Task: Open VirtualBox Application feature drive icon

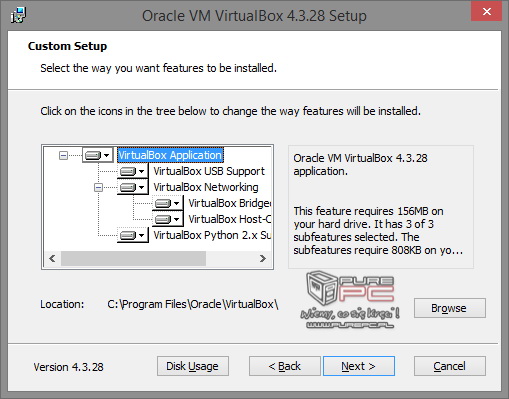Action: pos(98,155)
